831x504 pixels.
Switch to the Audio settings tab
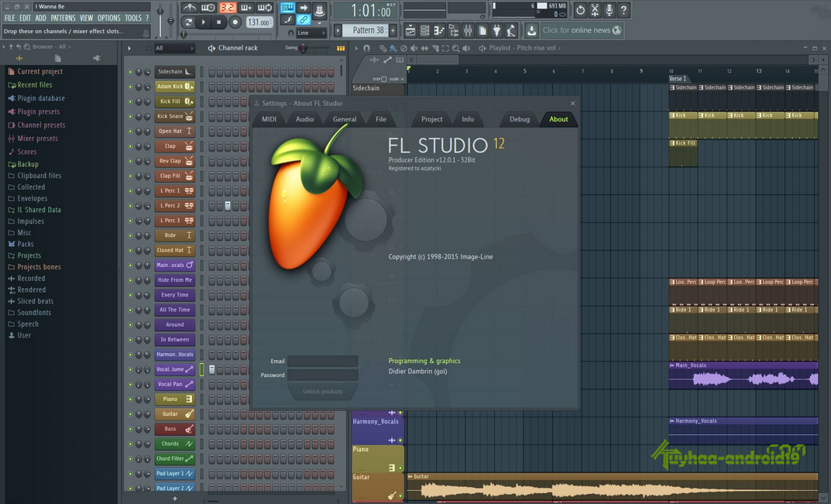[x=304, y=119]
